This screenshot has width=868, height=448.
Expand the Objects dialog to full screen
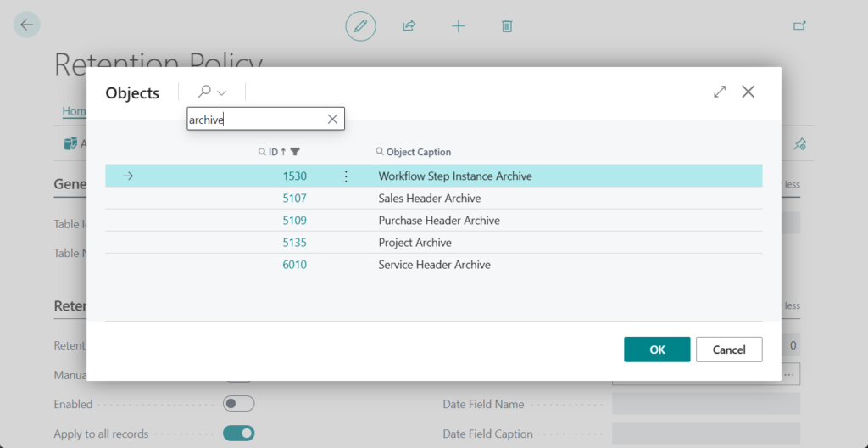[720, 92]
